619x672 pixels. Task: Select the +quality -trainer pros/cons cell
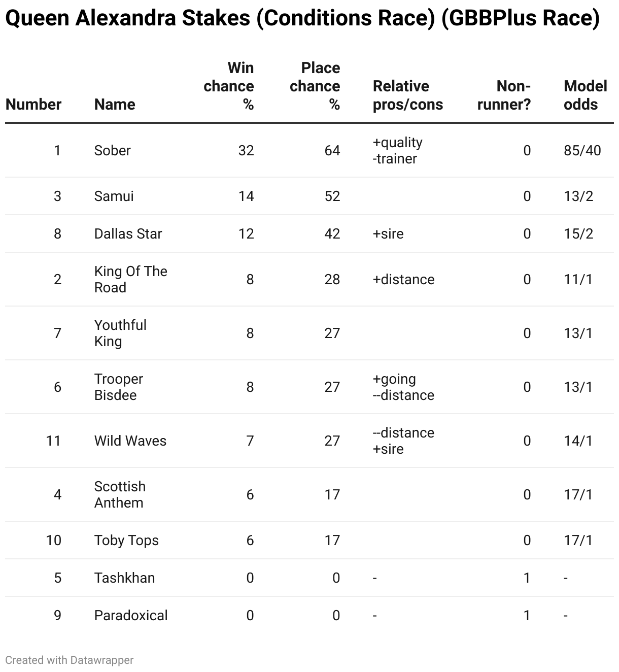[398, 150]
